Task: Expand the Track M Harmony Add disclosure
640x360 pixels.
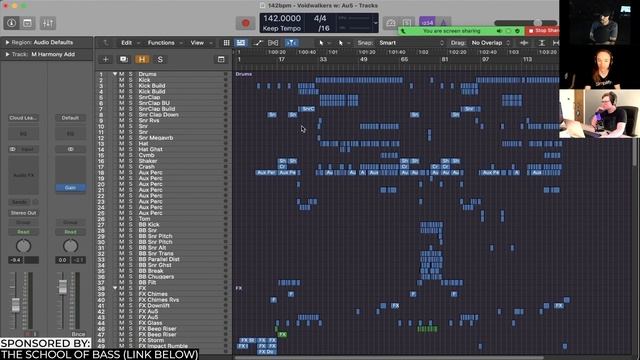Action: tap(7, 54)
